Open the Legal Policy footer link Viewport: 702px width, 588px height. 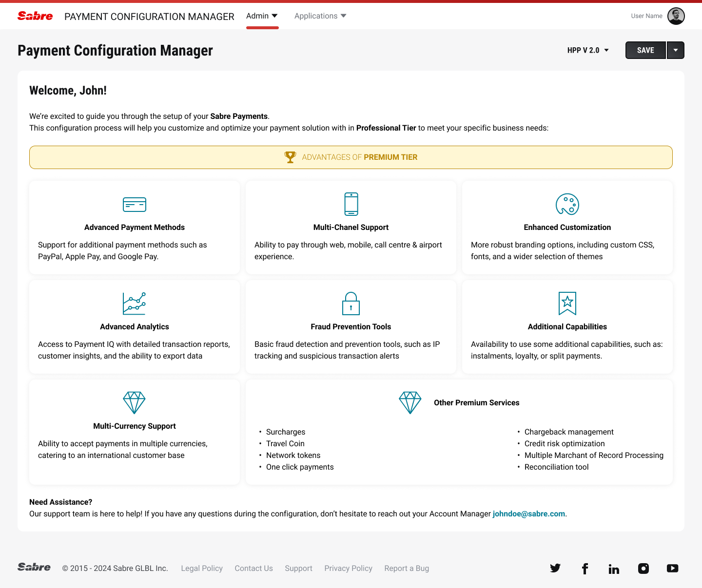point(202,568)
